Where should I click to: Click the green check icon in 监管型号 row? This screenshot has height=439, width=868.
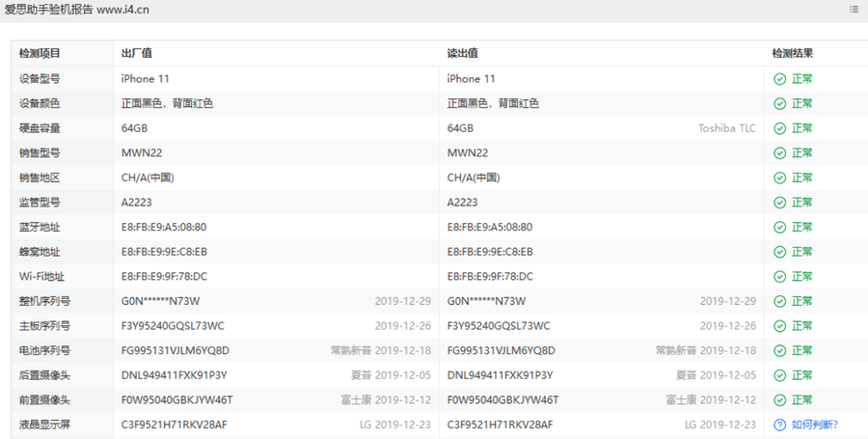[779, 203]
